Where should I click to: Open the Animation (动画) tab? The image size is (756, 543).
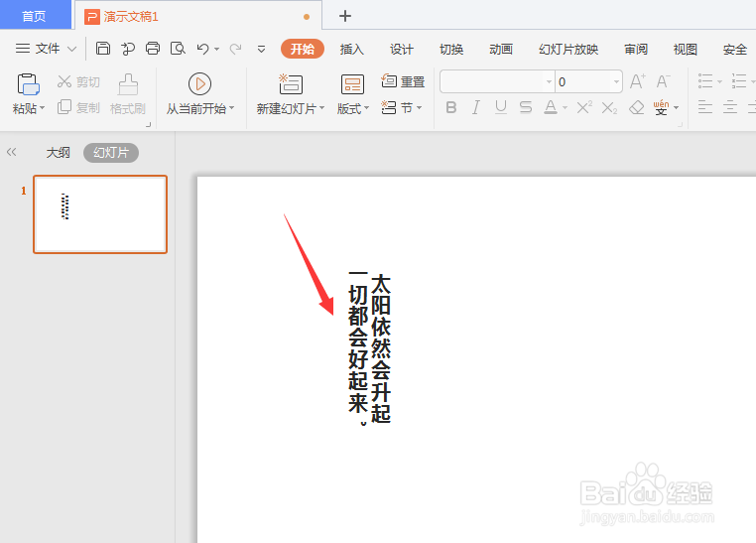tap(501, 49)
